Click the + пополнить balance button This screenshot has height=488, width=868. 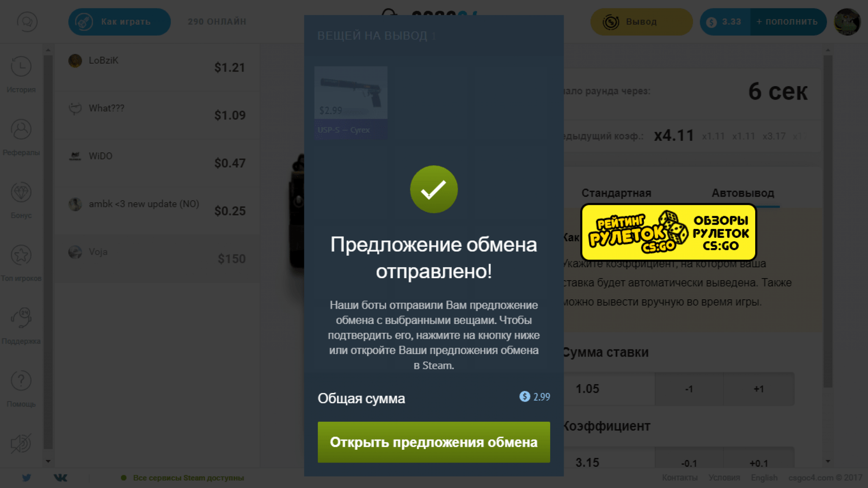coord(788,22)
